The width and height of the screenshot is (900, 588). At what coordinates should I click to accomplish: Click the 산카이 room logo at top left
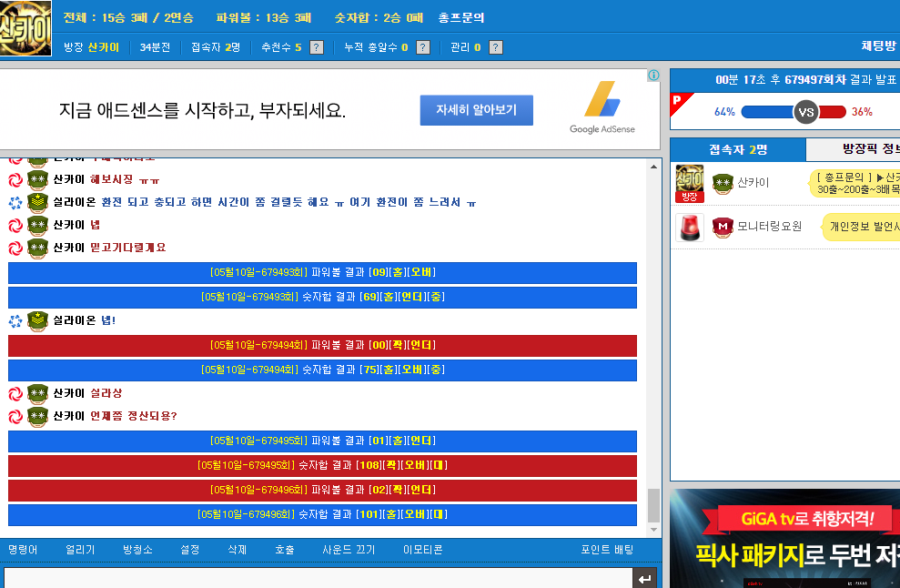25,28
